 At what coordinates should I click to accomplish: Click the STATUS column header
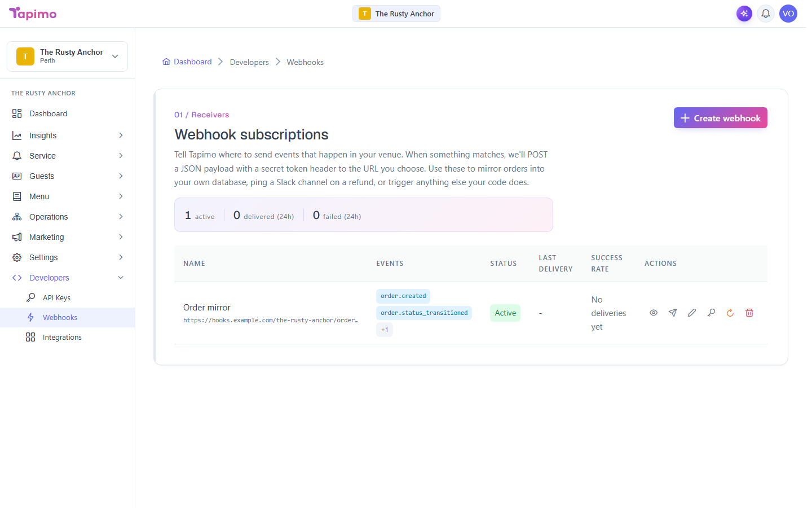(x=504, y=264)
